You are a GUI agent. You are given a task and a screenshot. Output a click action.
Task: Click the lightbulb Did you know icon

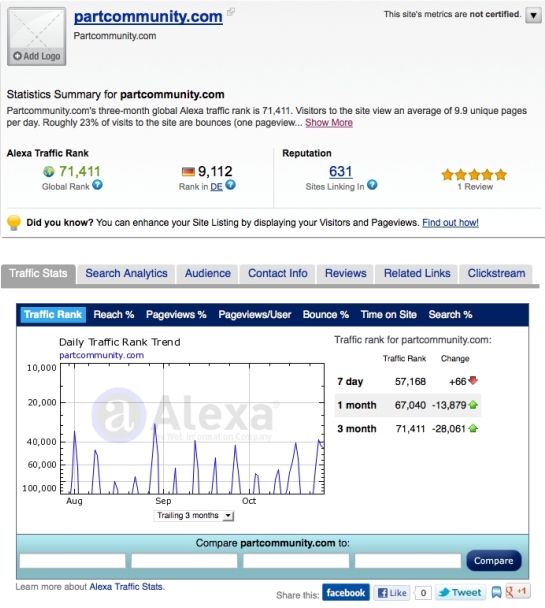pos(14,223)
